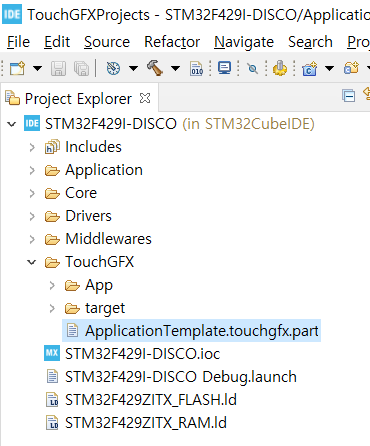Open the Edit menu
This screenshot has width=370, height=446.
pyautogui.click(x=57, y=42)
